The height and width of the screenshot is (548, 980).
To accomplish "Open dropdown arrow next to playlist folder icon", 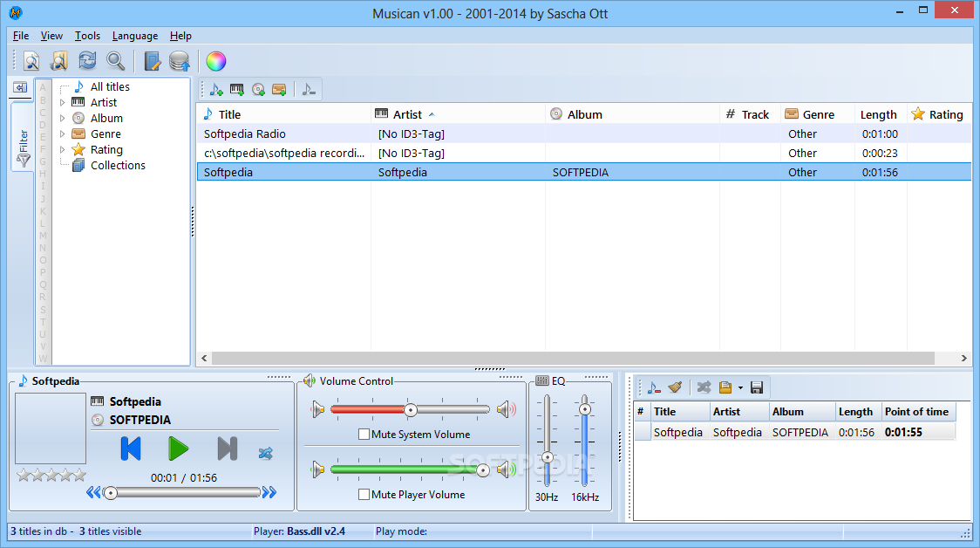I will 740,387.
